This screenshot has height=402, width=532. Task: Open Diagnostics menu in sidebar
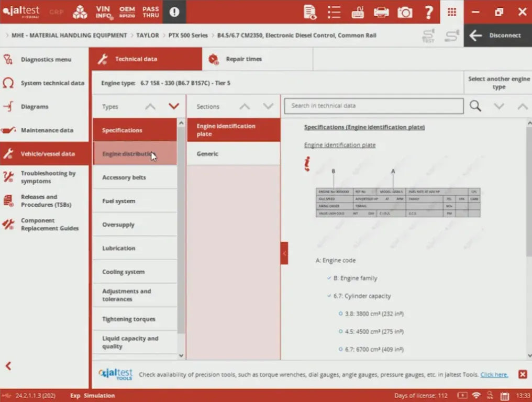pyautogui.click(x=45, y=60)
